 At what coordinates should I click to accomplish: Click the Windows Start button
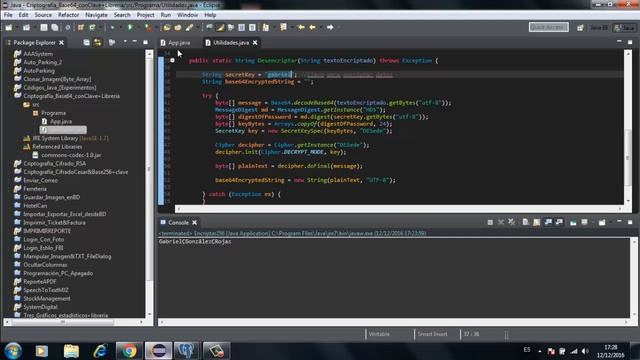[x=13, y=351]
